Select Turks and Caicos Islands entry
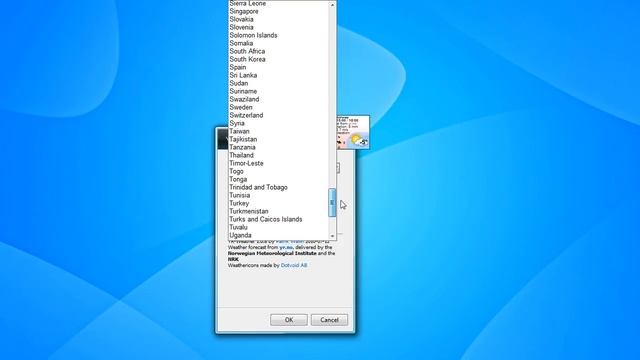The height and width of the screenshot is (360, 640). click(x=278, y=219)
